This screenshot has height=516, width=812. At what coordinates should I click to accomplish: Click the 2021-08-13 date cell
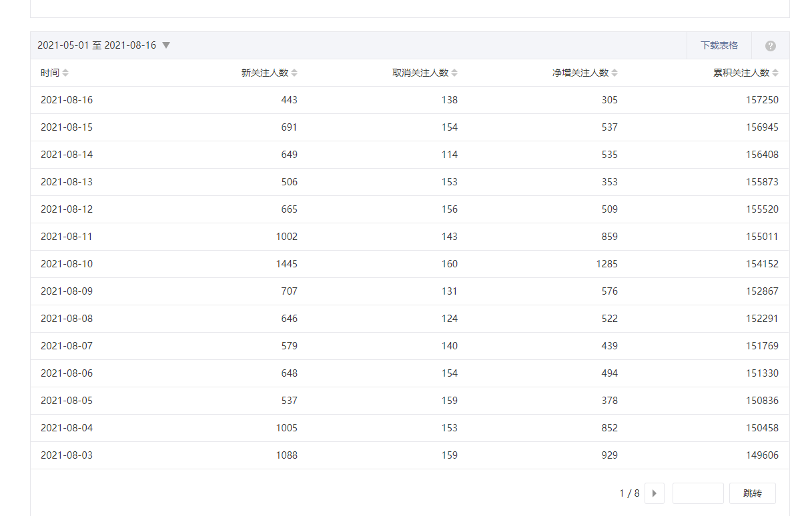pos(67,182)
